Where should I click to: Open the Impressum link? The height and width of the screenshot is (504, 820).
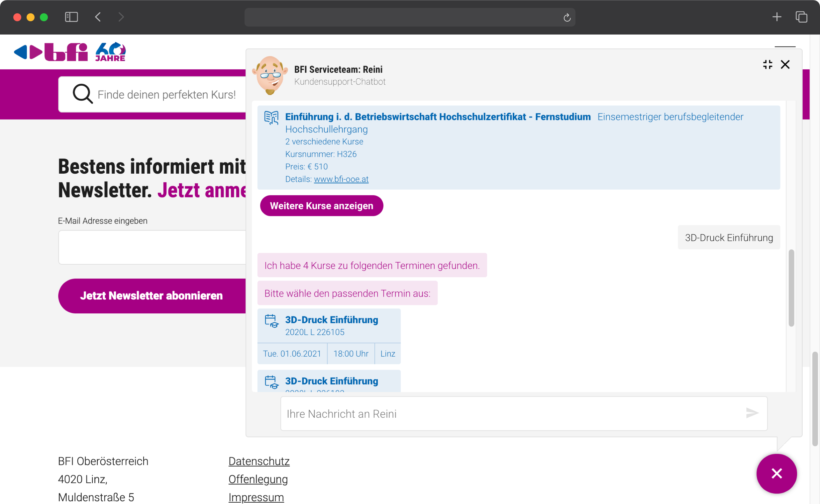(x=256, y=497)
